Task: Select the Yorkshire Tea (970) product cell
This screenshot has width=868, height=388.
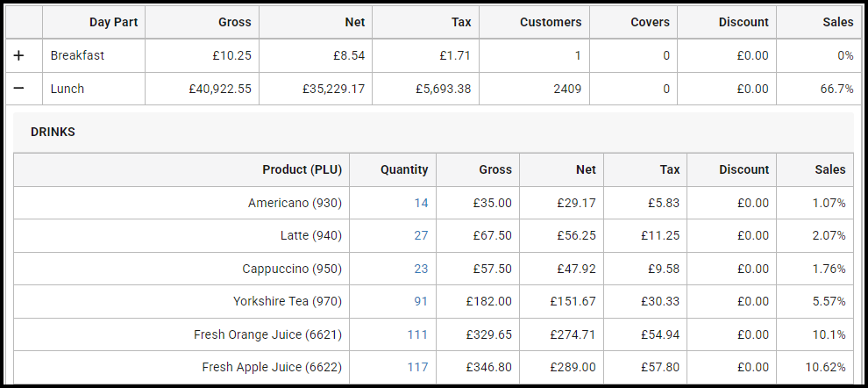Action: (x=287, y=301)
